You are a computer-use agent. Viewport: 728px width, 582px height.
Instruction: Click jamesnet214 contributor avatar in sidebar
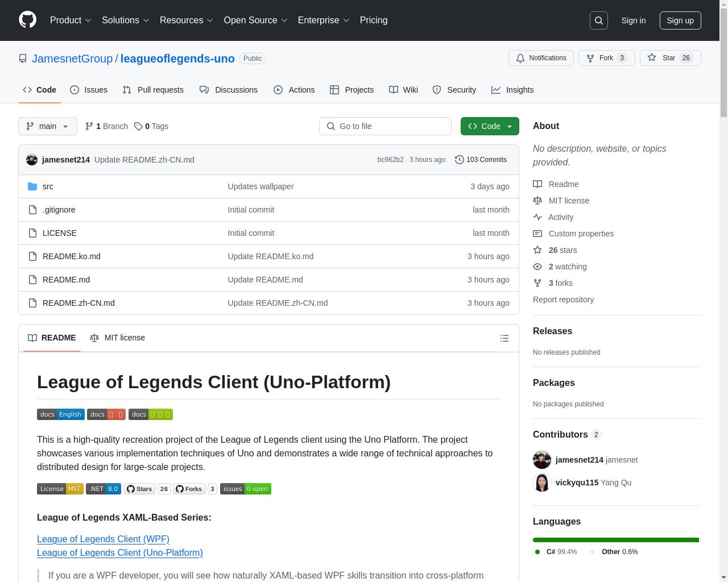pyautogui.click(x=542, y=460)
